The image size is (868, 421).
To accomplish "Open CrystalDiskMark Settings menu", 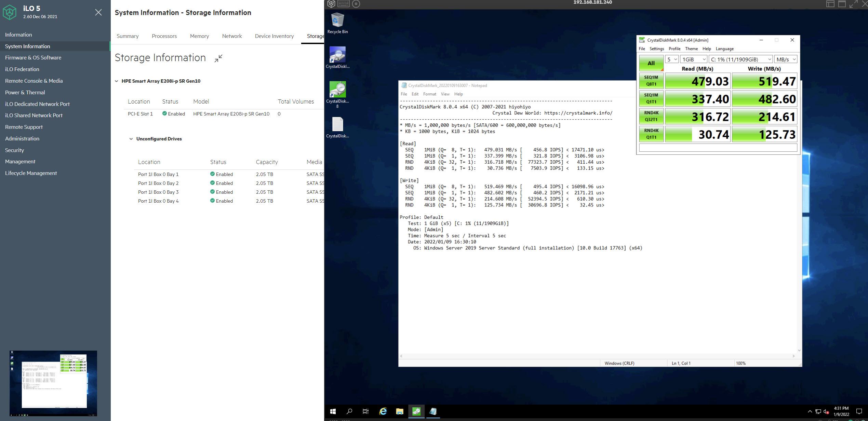I will pos(656,49).
